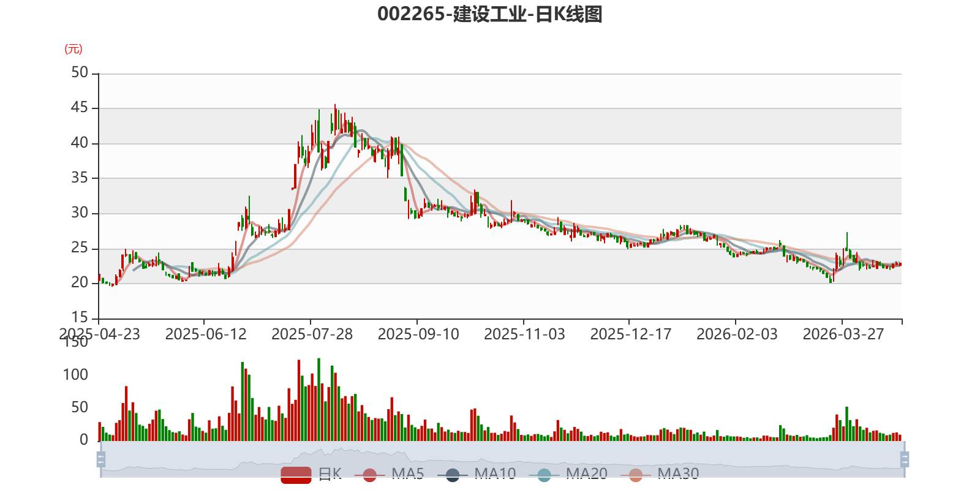
Task: Click the data zoom preview area
Action: (x=502, y=459)
